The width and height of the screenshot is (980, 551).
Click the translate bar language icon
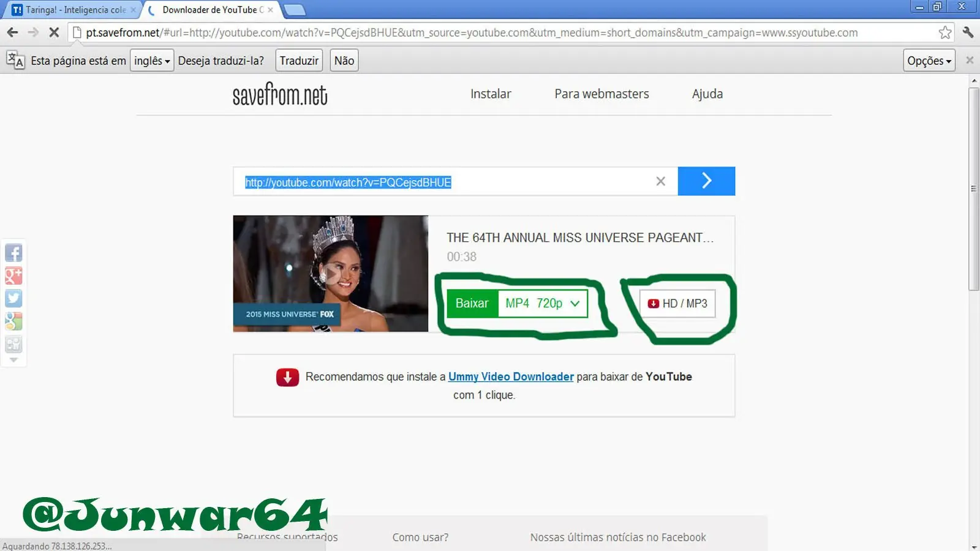click(15, 60)
